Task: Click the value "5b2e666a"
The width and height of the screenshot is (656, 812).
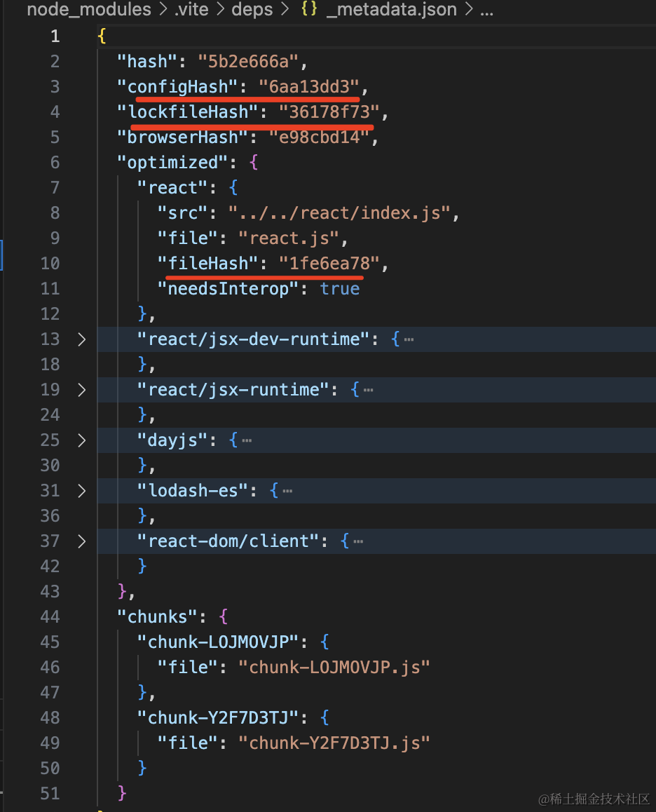Action: pos(249,62)
